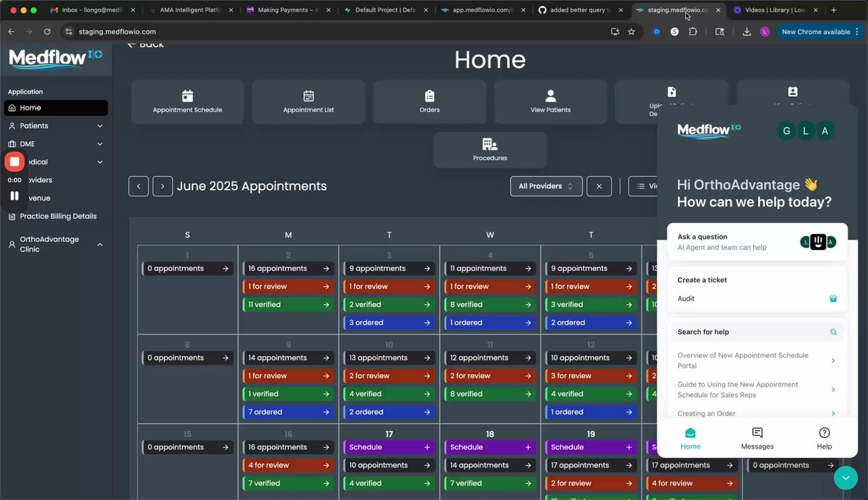This screenshot has height=500, width=868.
Task: Go back in browser history
Action: [11, 32]
